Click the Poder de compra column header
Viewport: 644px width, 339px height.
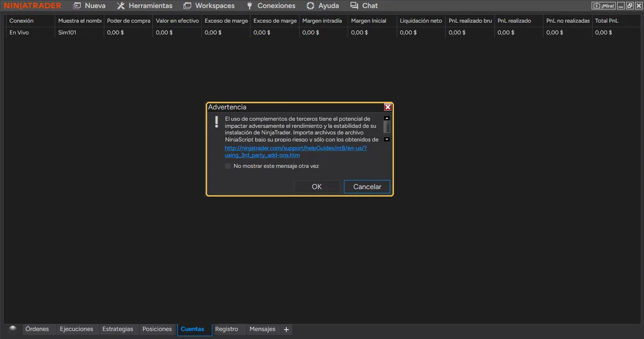point(128,20)
